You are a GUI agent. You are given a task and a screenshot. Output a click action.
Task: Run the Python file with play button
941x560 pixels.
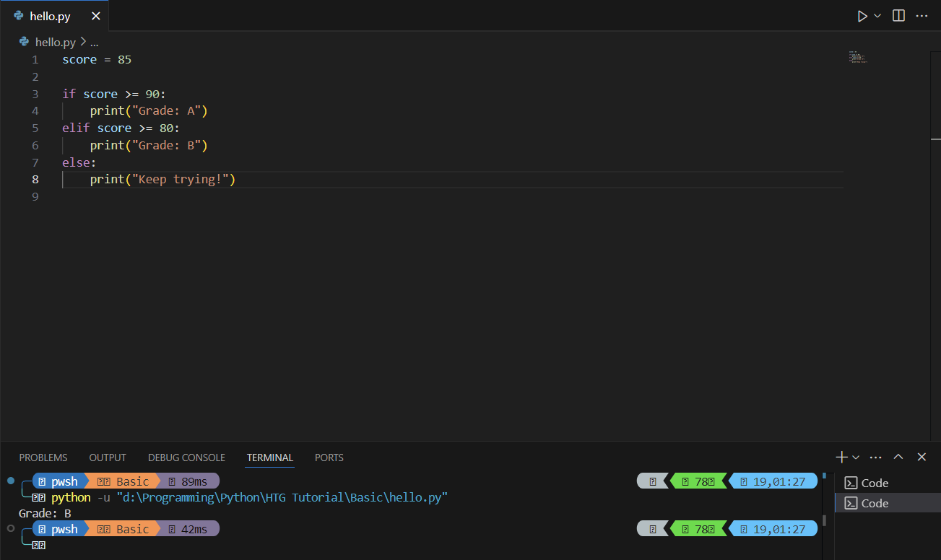point(862,16)
